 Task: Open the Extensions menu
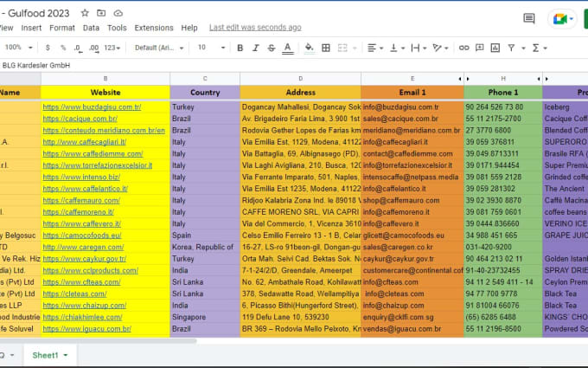pyautogui.click(x=154, y=28)
